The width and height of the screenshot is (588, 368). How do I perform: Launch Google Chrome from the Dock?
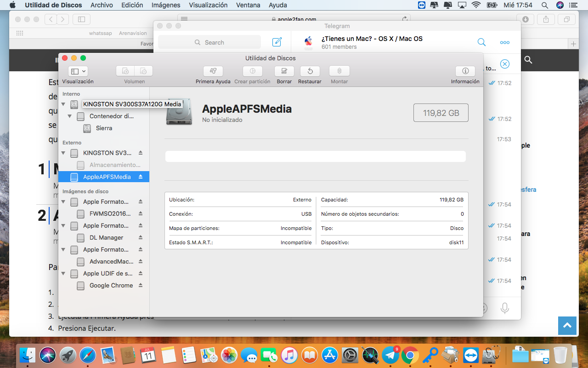tap(410, 355)
